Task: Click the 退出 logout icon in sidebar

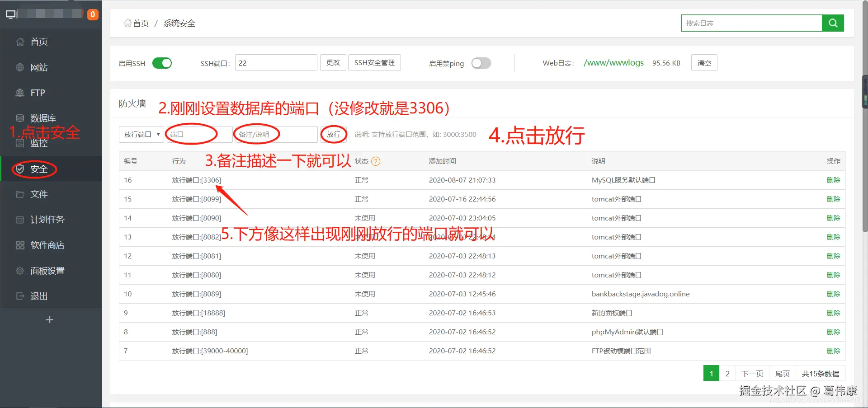Action: tap(20, 296)
